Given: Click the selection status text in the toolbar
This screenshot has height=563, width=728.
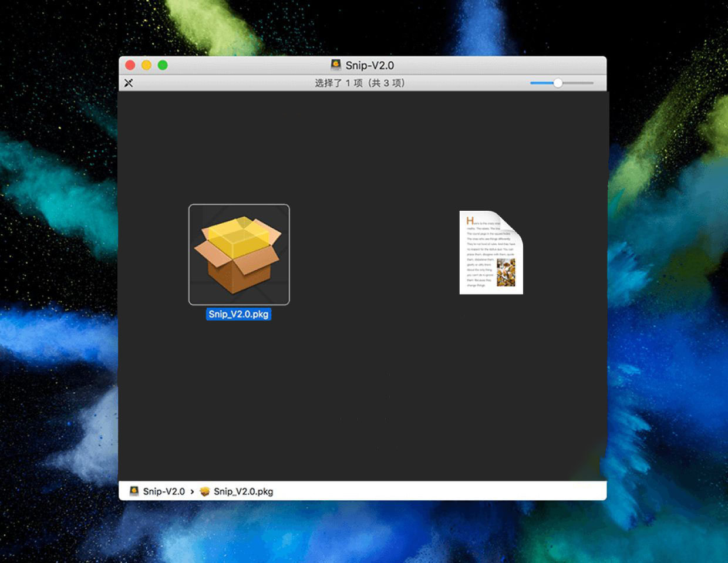Looking at the screenshot, I should pyautogui.click(x=360, y=83).
